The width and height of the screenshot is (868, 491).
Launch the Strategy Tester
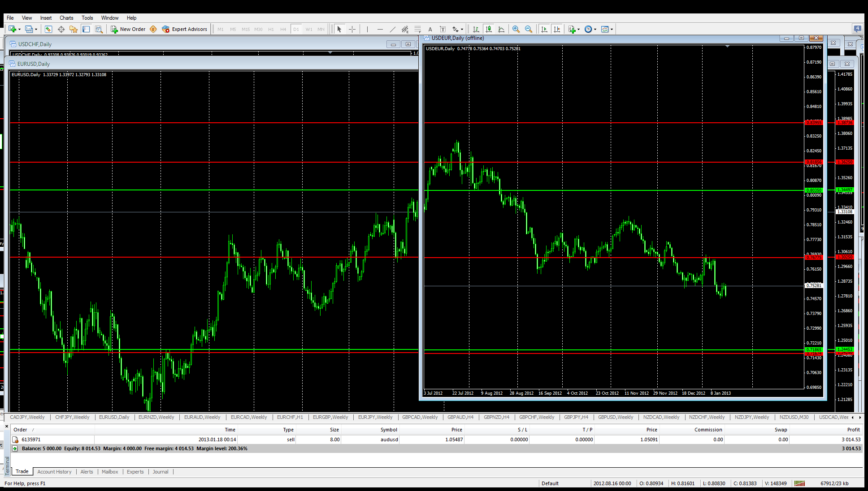click(x=99, y=29)
